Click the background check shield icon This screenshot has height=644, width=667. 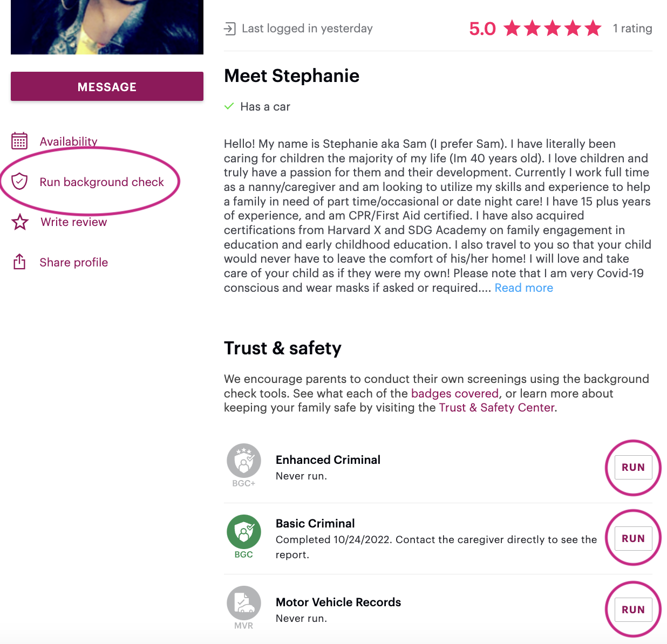(x=19, y=182)
